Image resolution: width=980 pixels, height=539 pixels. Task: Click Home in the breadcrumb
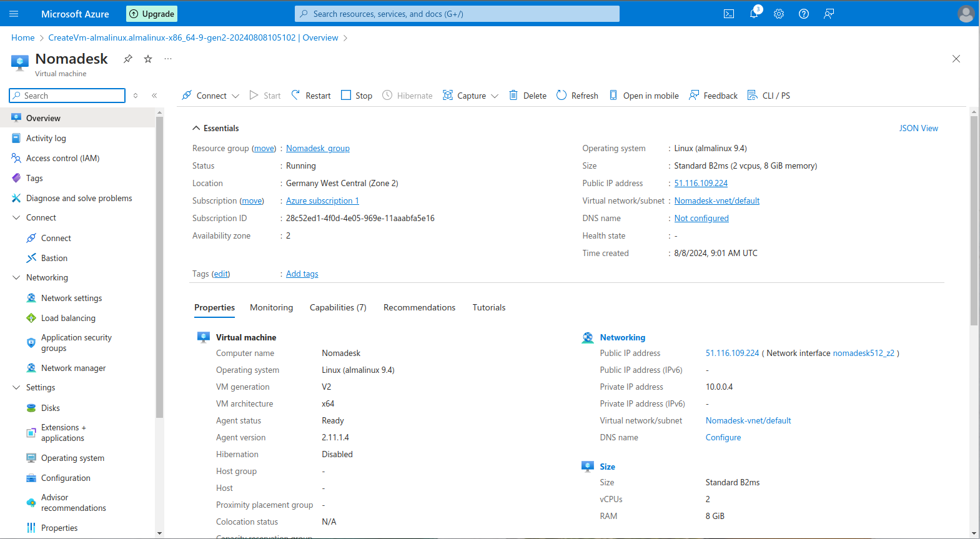pyautogui.click(x=23, y=37)
